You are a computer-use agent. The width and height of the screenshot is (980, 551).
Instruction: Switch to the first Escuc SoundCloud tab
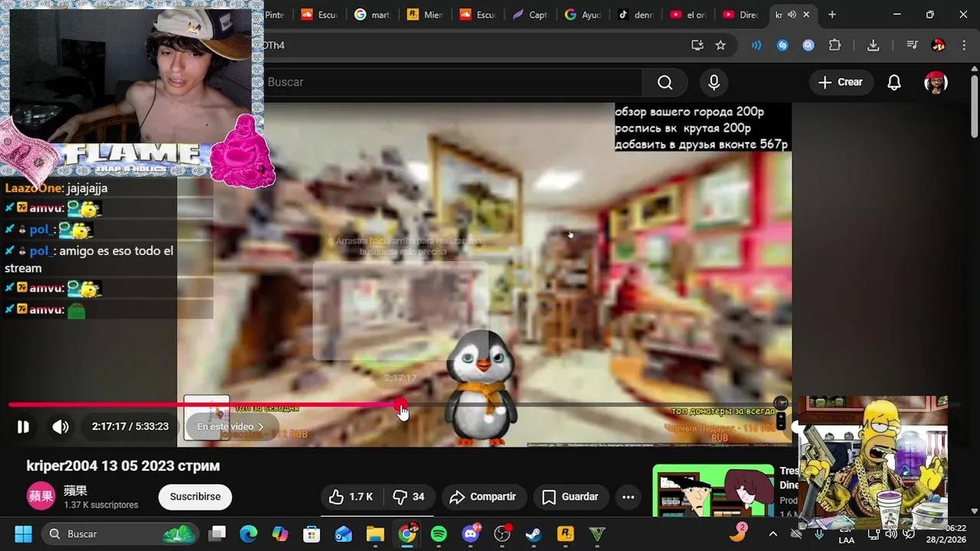point(319,15)
